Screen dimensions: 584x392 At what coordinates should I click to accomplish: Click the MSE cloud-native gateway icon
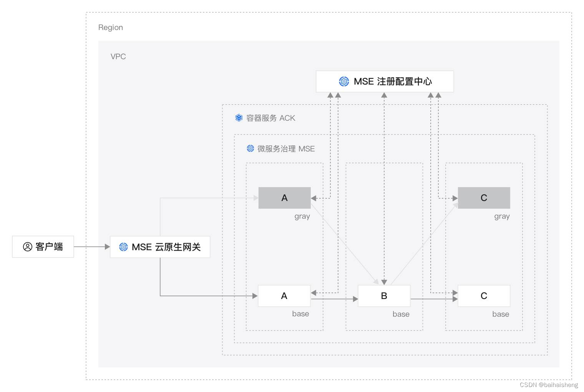(x=123, y=247)
